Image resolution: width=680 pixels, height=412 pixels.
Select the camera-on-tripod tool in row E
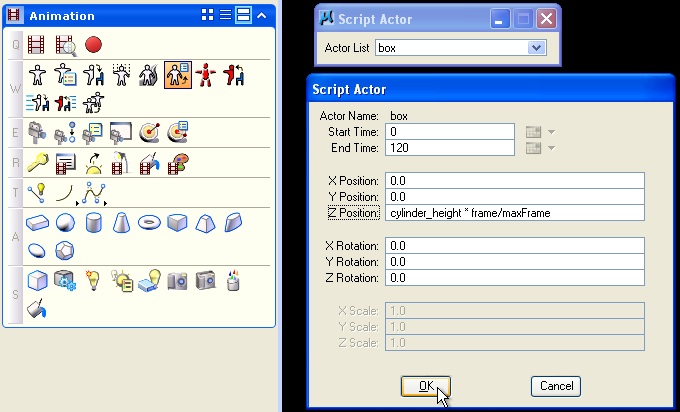pyautogui.click(x=36, y=132)
